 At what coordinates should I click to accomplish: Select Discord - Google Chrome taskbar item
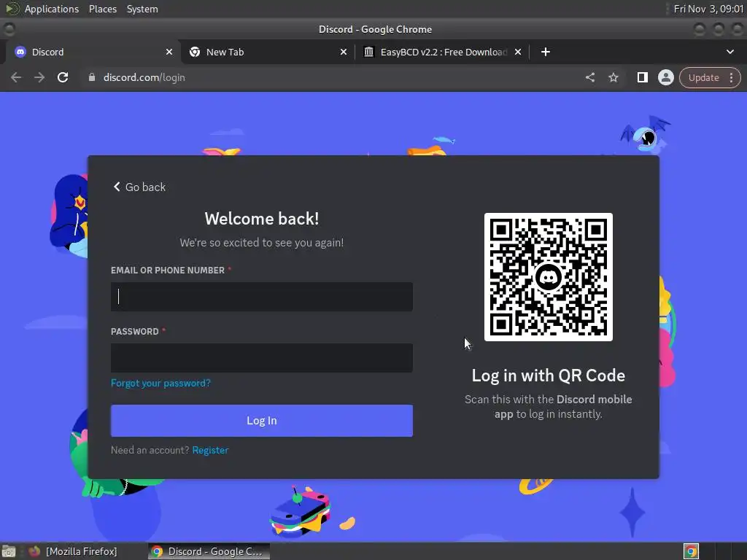coord(209,551)
